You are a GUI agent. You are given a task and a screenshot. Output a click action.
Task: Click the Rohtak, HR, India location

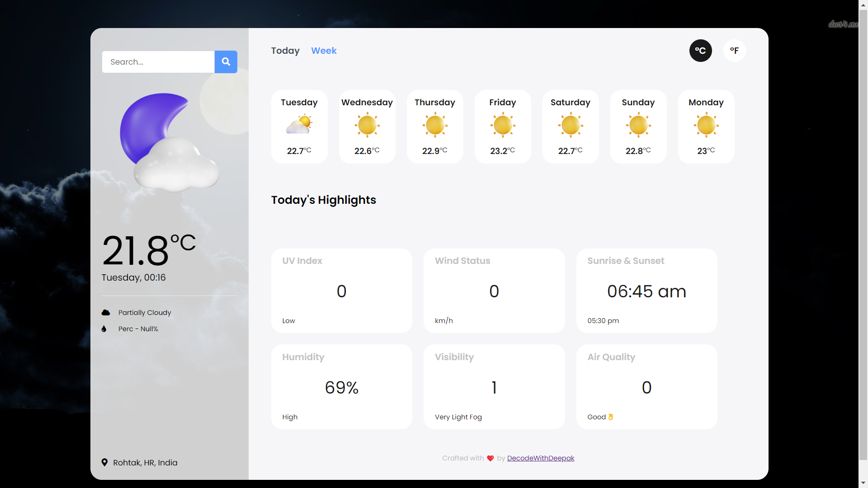145,463
